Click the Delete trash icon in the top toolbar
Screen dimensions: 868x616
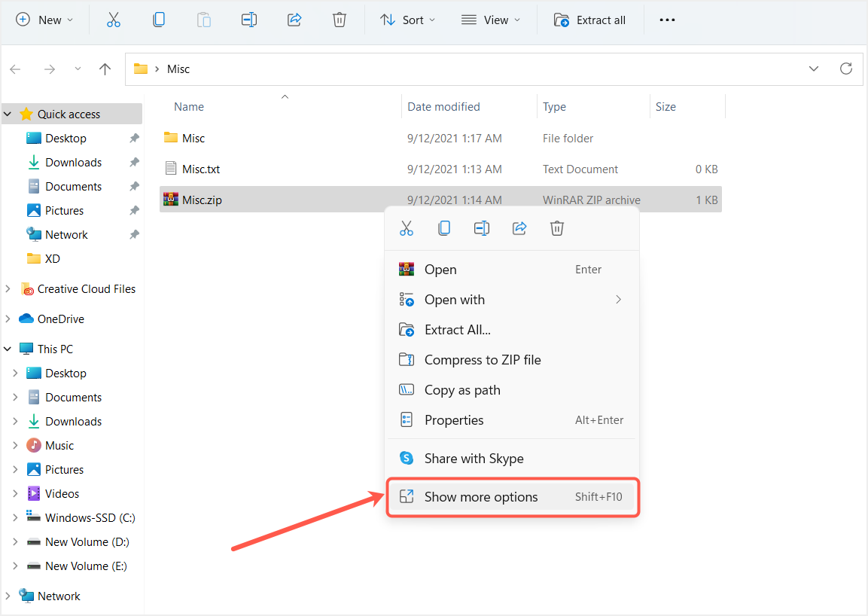340,20
